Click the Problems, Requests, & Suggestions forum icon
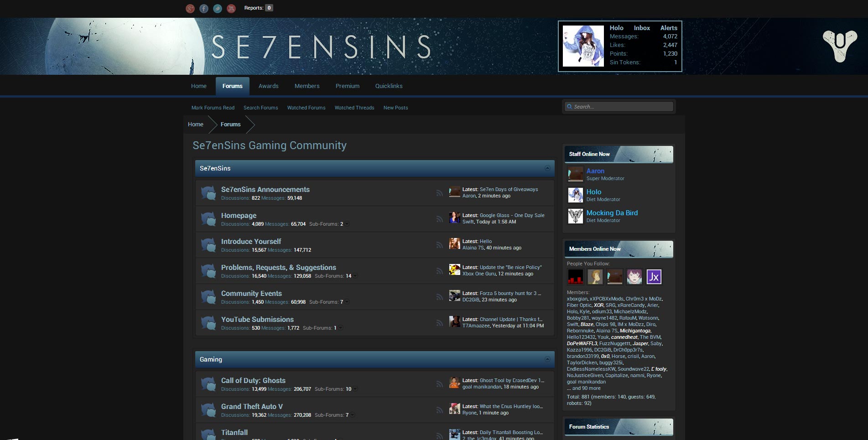 208,271
